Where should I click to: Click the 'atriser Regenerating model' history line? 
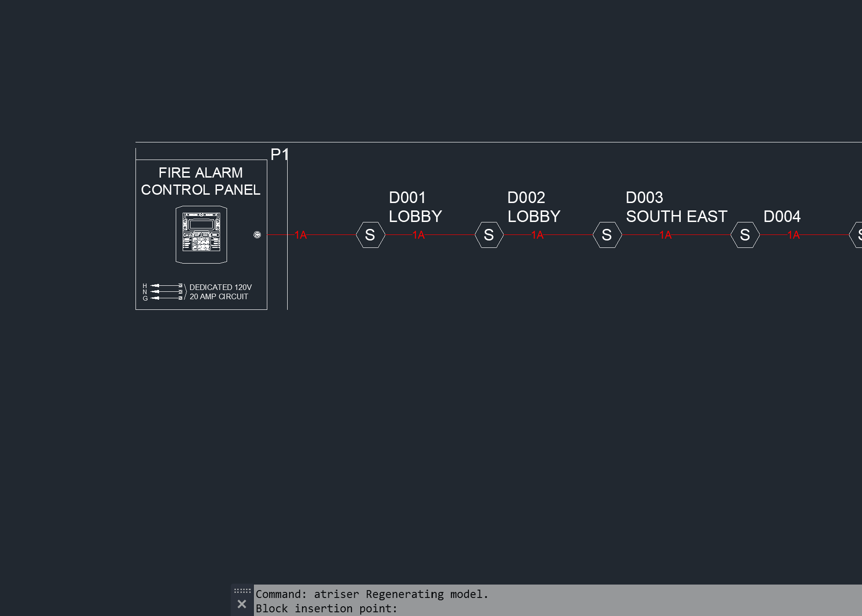click(372, 594)
